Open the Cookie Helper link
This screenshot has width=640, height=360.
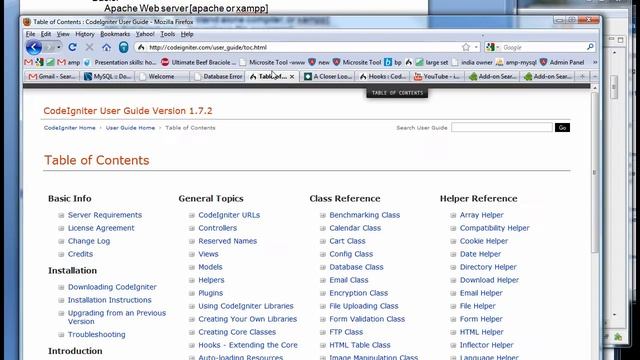484,241
